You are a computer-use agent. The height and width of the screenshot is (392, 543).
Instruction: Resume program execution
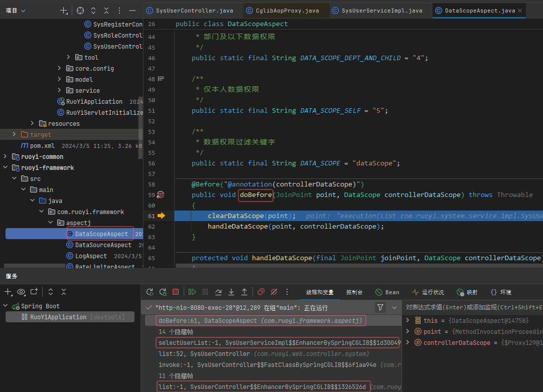(x=192, y=292)
